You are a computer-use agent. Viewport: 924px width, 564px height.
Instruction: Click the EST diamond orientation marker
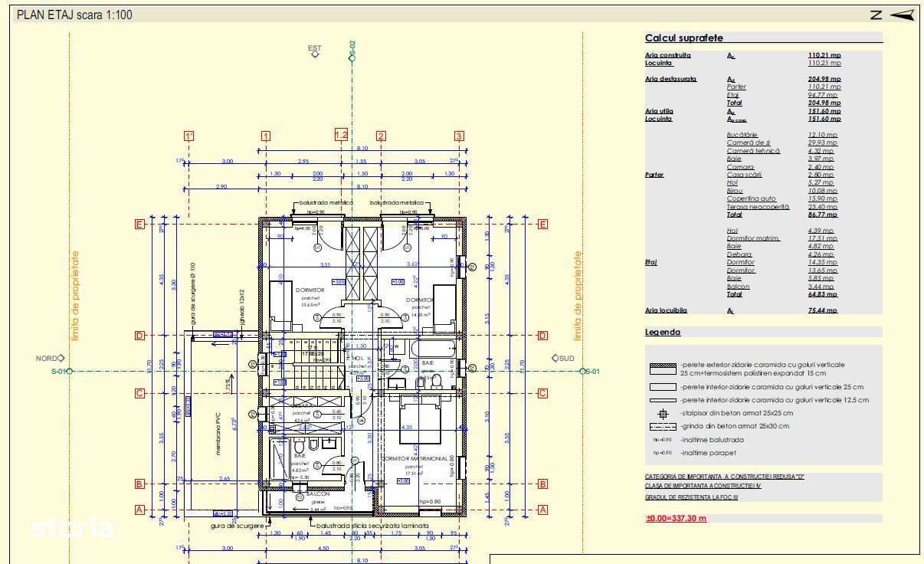(314, 54)
